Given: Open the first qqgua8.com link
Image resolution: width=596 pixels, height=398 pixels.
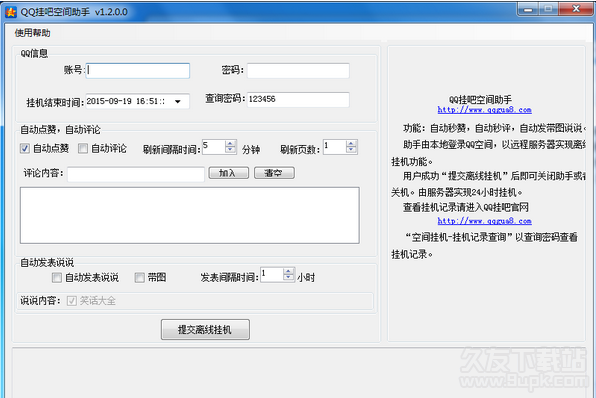Looking at the screenshot, I should pyautogui.click(x=484, y=110).
